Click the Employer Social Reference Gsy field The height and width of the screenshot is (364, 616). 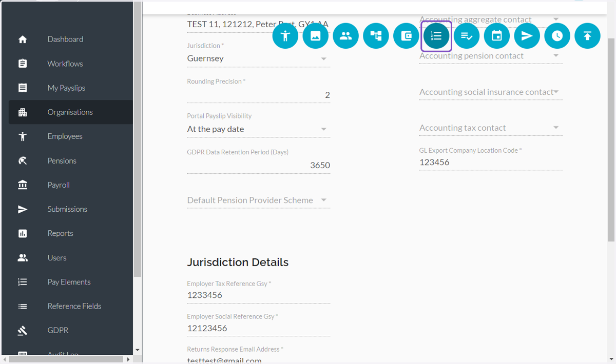coord(258,328)
